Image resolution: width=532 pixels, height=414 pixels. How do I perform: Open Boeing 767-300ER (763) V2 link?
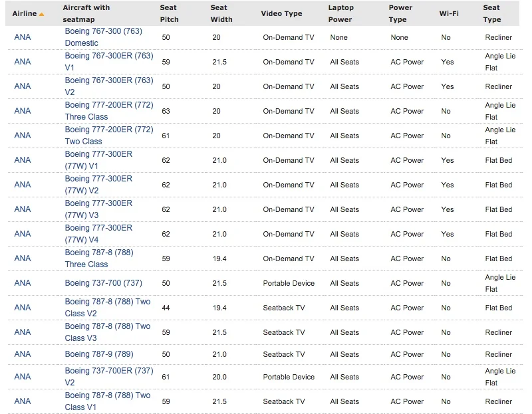tap(109, 86)
